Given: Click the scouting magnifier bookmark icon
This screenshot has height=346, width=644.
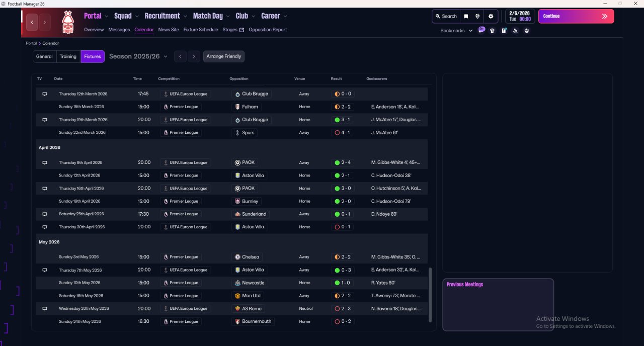Looking at the screenshot, I should click(x=515, y=31).
